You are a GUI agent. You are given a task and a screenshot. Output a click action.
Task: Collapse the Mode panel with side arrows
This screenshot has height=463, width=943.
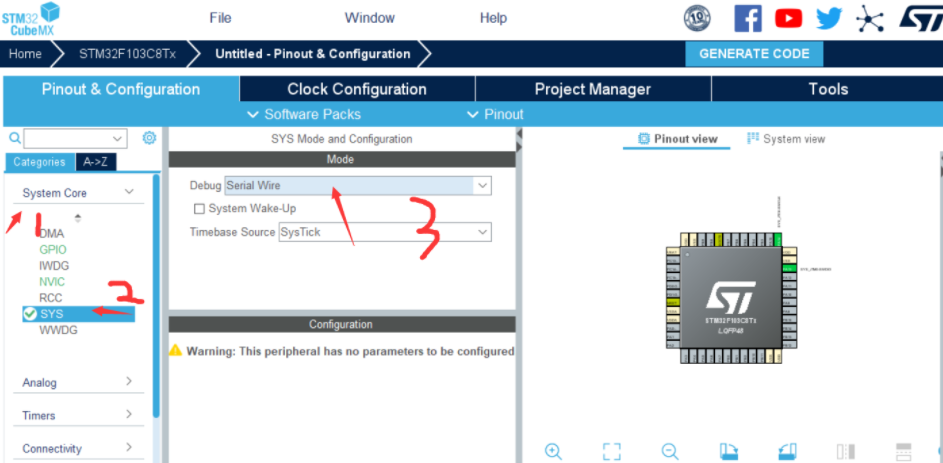[519, 140]
